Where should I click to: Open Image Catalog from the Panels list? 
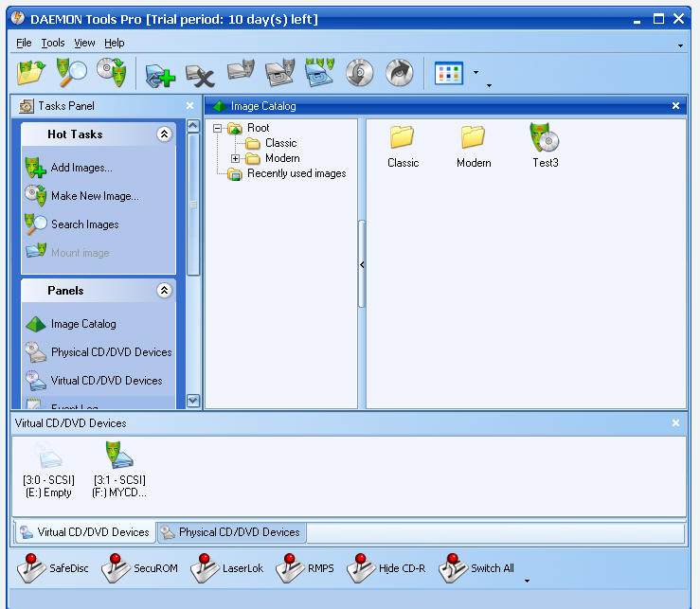click(83, 324)
